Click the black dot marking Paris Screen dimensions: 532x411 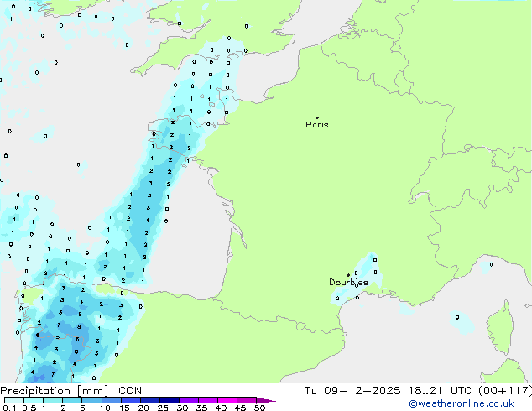click(317, 117)
